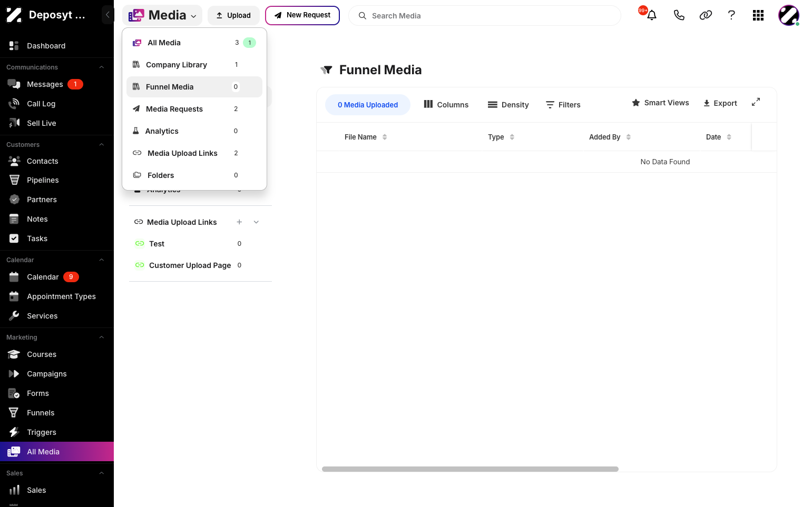Screen dimensions: 812x507
Task: Collapse the Marketing sidebar section
Action: 102,337
